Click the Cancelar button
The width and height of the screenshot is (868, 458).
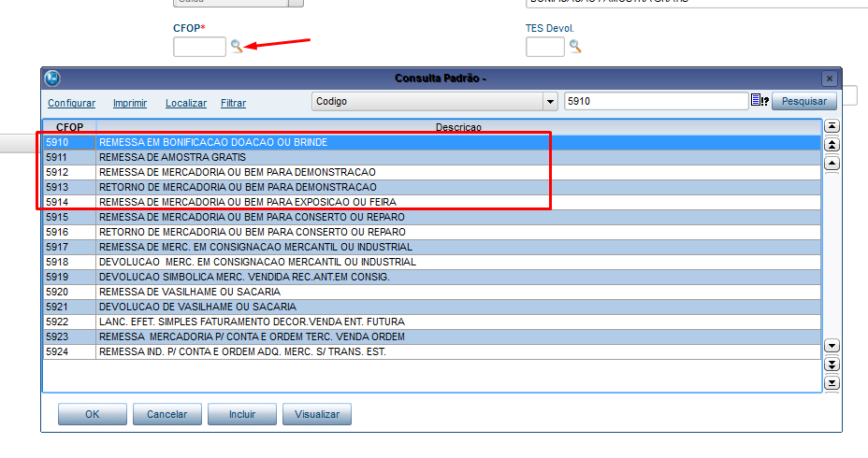[167, 414]
